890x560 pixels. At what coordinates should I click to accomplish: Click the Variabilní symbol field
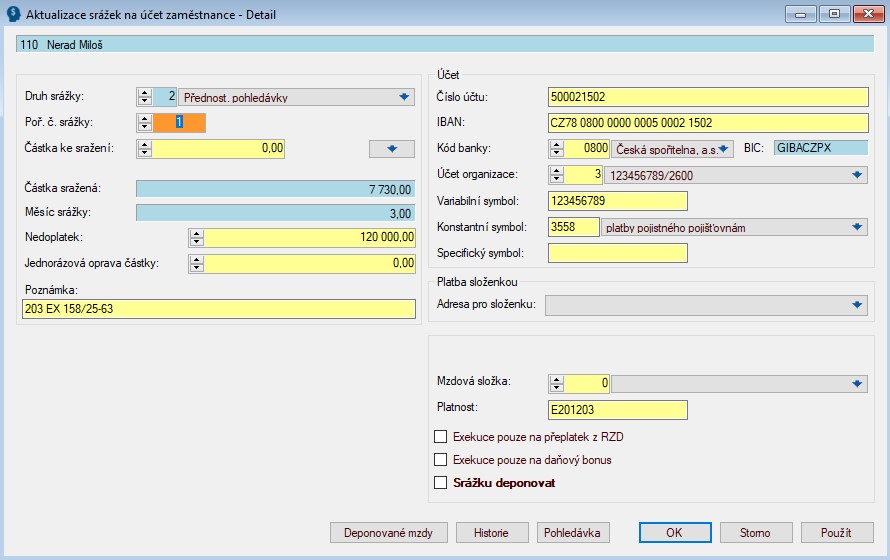click(x=618, y=201)
